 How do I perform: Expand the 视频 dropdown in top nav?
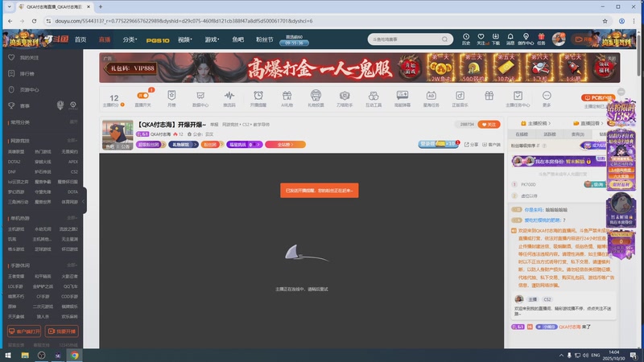(x=185, y=39)
